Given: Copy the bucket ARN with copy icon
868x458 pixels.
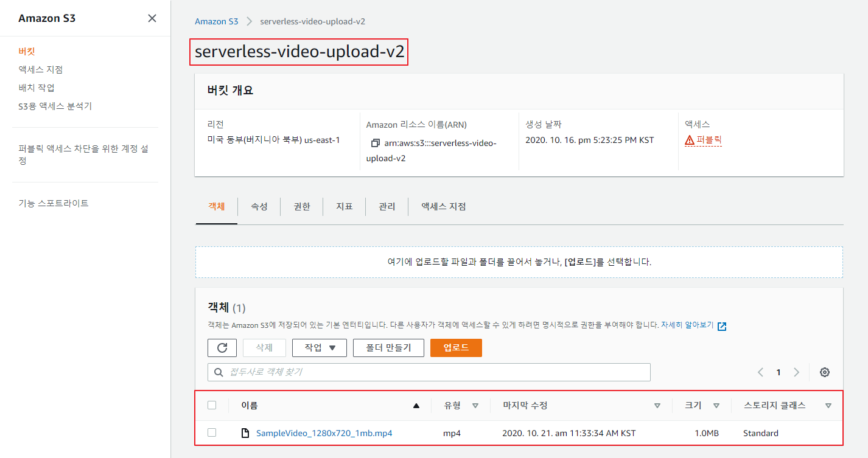Looking at the screenshot, I should (x=375, y=144).
